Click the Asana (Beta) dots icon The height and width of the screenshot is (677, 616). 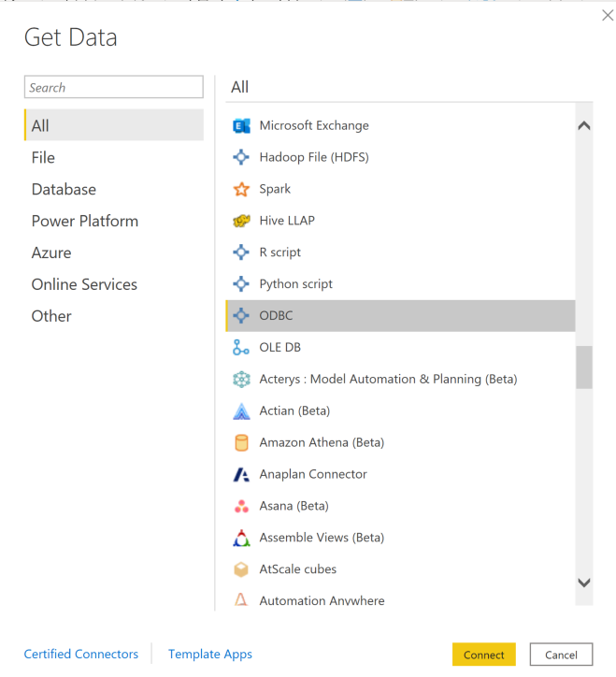click(241, 506)
